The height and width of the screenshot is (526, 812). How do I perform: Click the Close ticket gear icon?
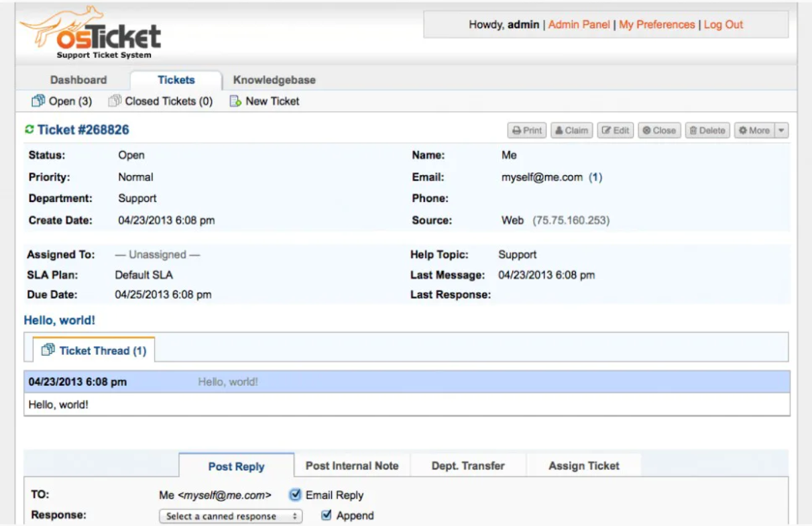646,130
